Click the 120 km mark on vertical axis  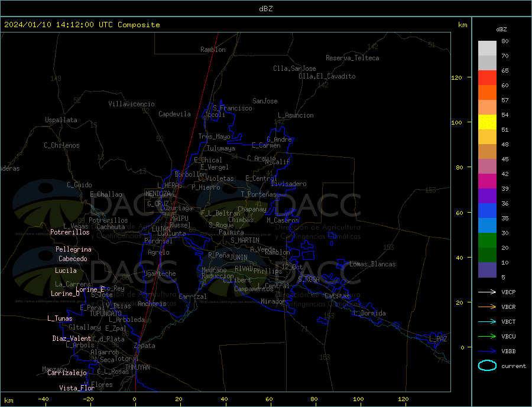tap(457, 77)
